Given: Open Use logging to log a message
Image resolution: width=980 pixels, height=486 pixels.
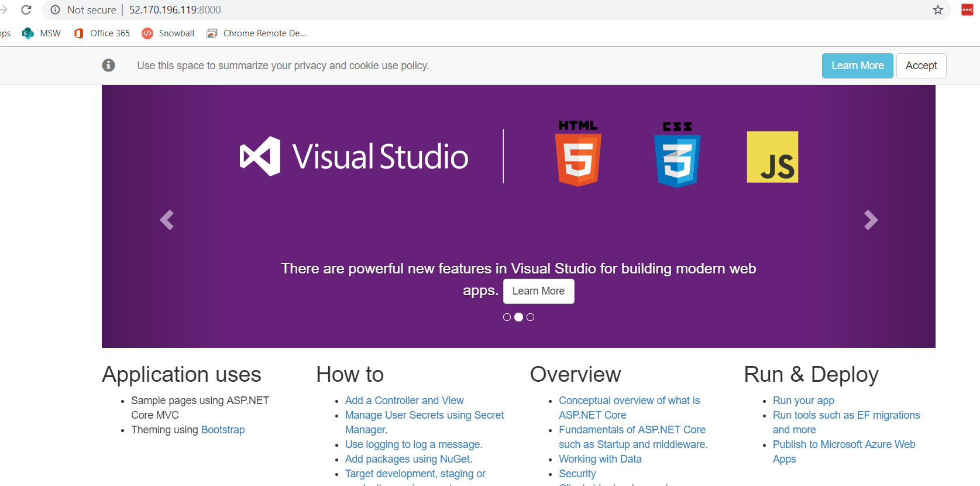Looking at the screenshot, I should pyautogui.click(x=414, y=444).
